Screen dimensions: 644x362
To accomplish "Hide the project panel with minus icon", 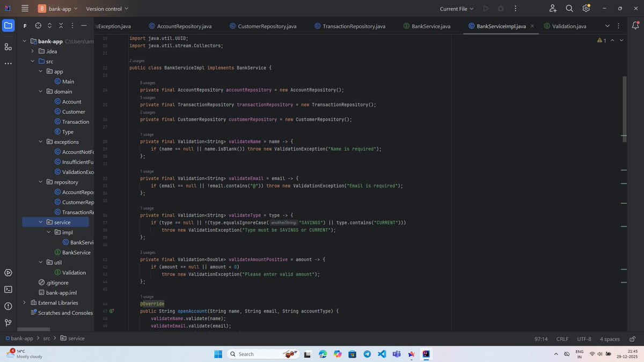I will 83,26.
